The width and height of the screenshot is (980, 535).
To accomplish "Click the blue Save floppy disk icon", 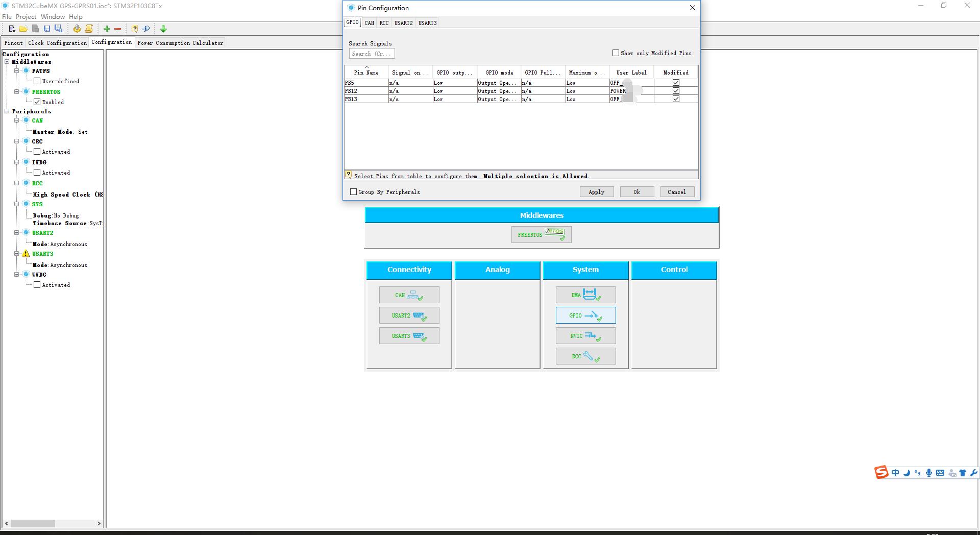I will point(46,29).
